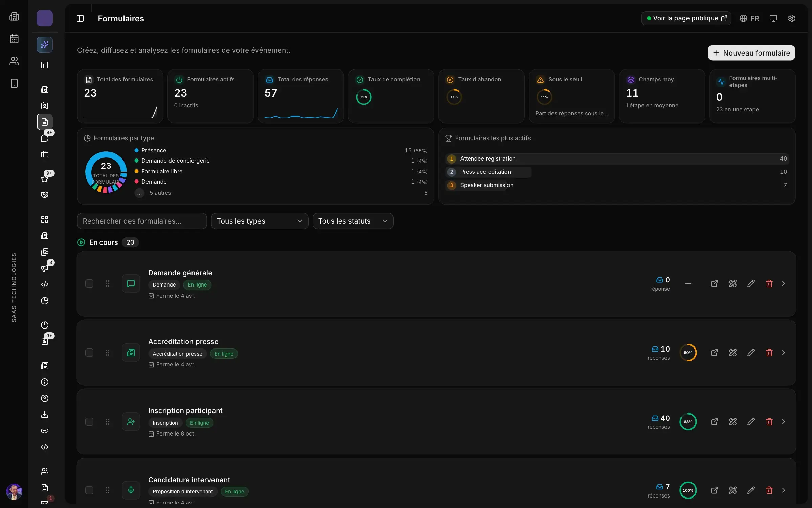812x508 pixels.
Task: Open the Formulaires item in the sidebar
Action: pyautogui.click(x=45, y=122)
